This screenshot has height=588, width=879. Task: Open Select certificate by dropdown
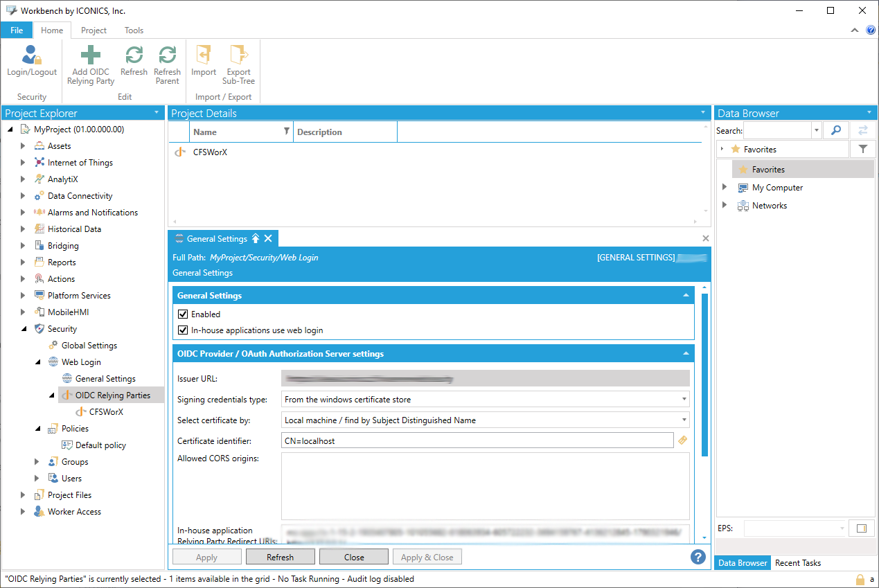pyautogui.click(x=485, y=420)
